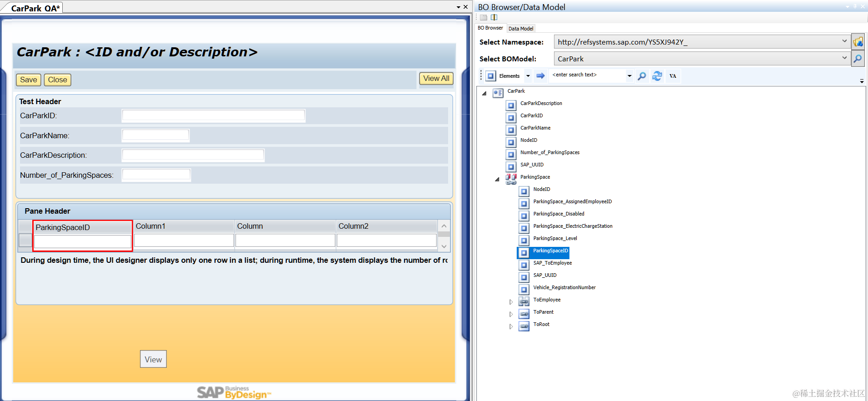The width and height of the screenshot is (868, 401).
Task: Click the ParkingSpace_Disabled element icon
Action: [524, 216]
